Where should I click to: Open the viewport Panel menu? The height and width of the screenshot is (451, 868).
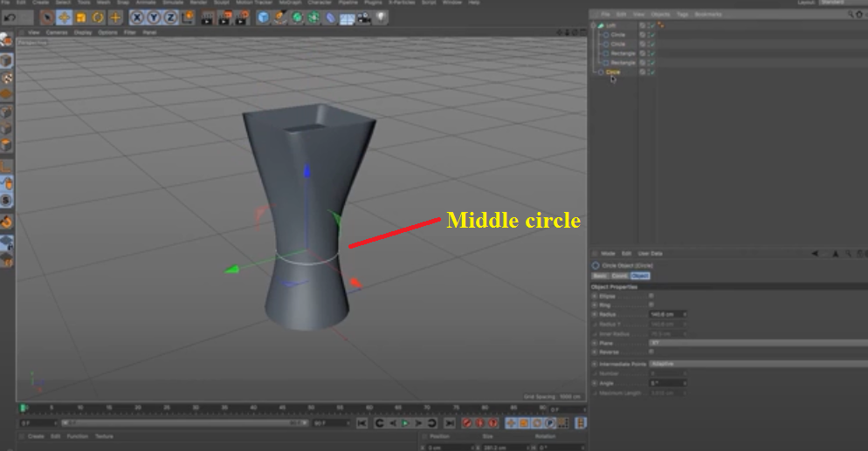point(149,32)
